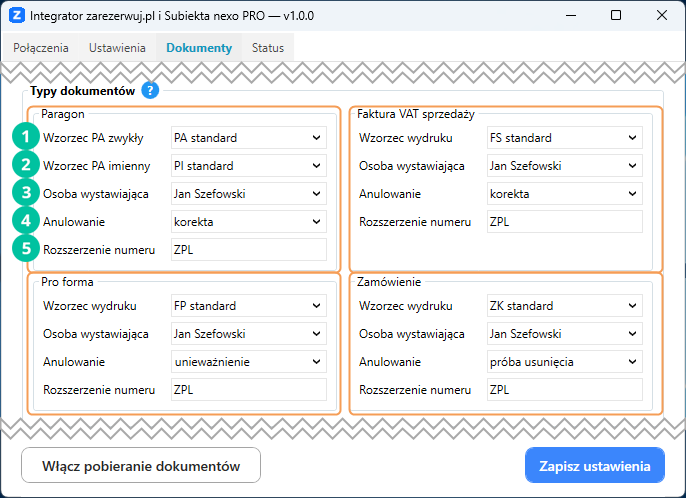Viewport: 686px width, 498px height.
Task: Click Zapisz ustawienia button
Action: coord(594,466)
